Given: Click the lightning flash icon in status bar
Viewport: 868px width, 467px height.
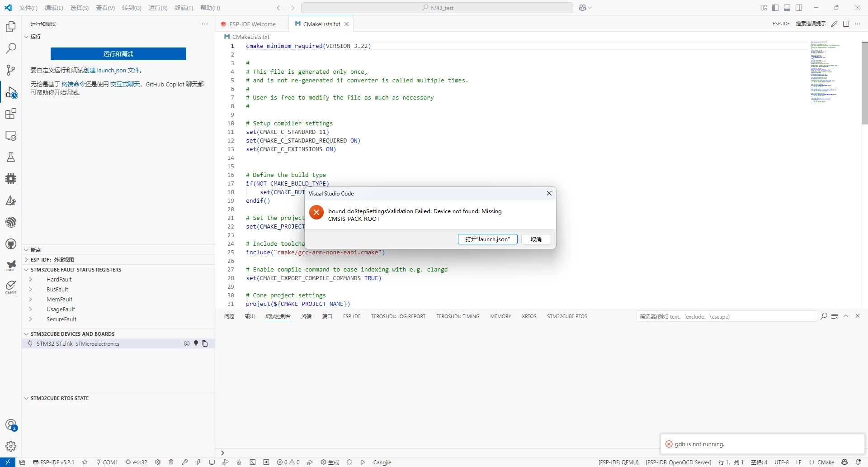Looking at the screenshot, I should (198, 462).
